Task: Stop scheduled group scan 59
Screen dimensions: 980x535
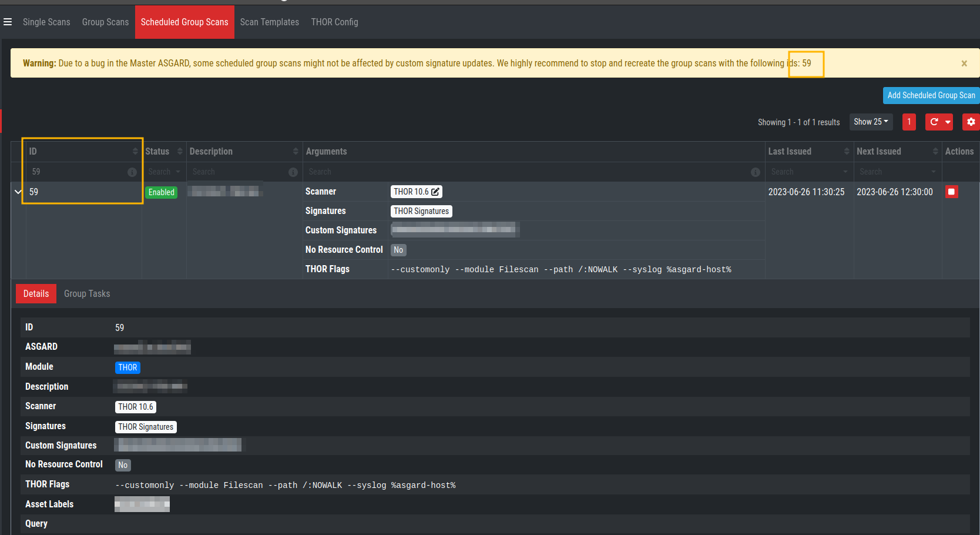Action: [952, 192]
